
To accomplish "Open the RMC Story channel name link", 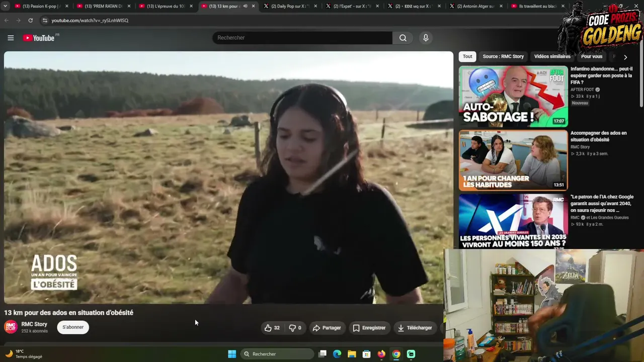I will point(34,324).
